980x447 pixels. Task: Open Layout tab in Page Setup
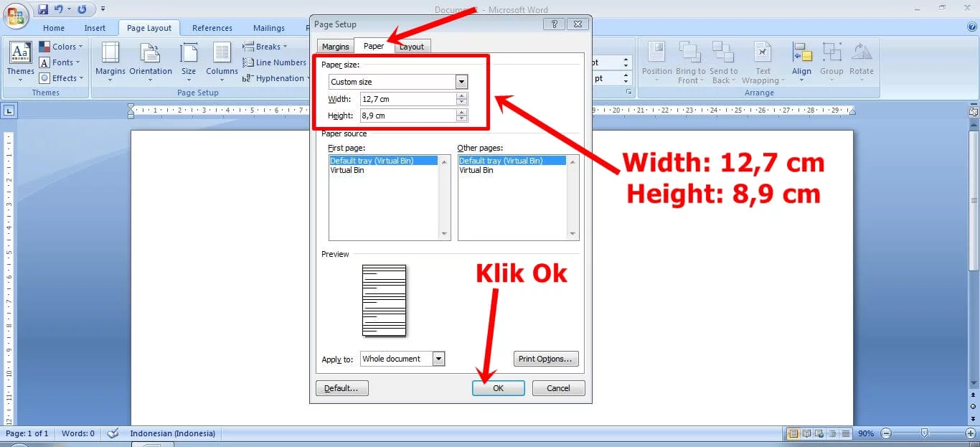tap(412, 47)
